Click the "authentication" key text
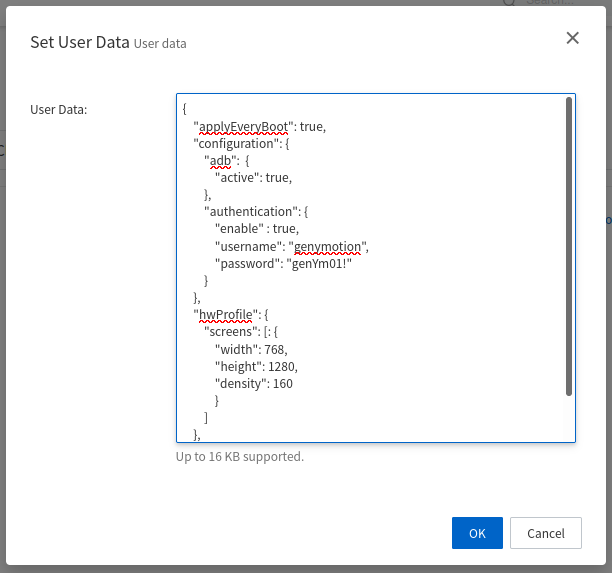This screenshot has height=573, width=612. (251, 212)
